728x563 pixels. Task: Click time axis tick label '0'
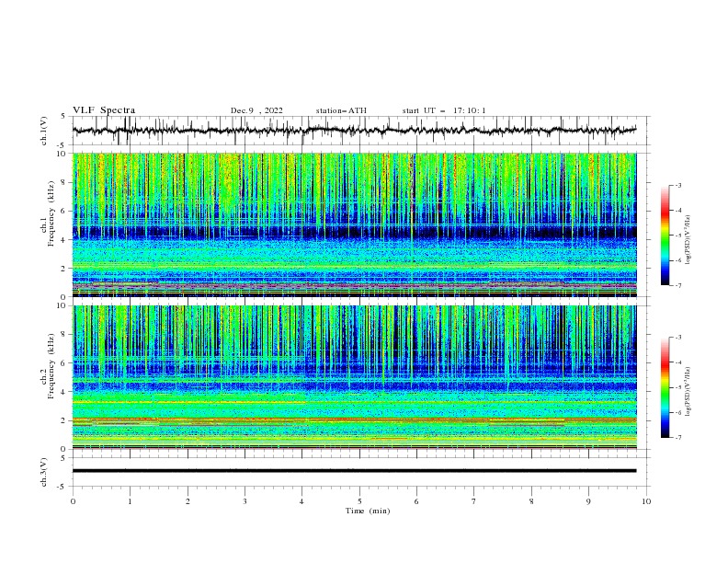73,501
